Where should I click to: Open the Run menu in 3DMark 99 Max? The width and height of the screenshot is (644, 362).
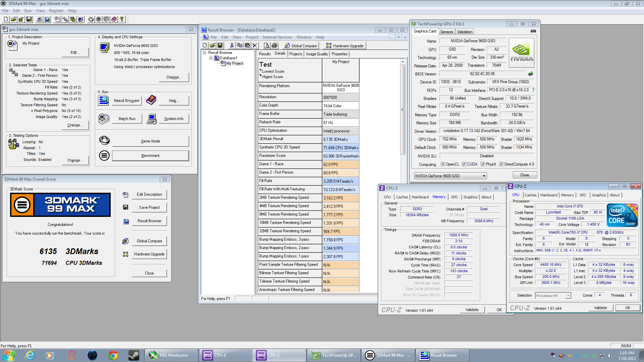tap(28, 11)
